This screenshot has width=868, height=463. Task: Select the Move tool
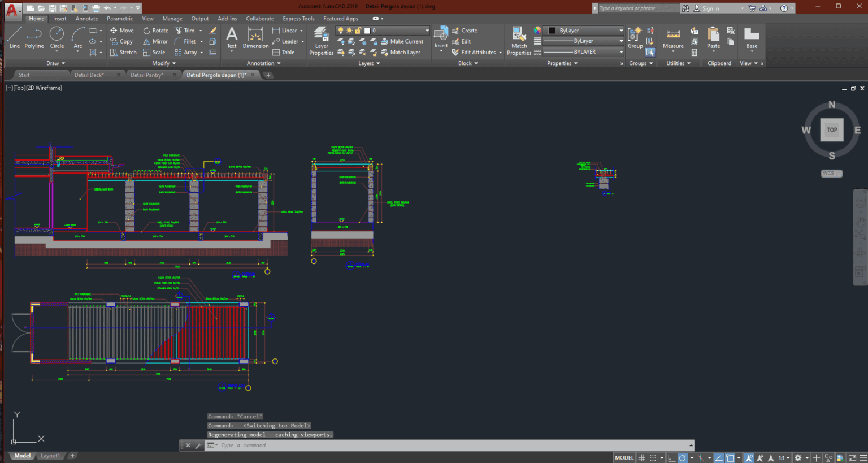[121, 30]
